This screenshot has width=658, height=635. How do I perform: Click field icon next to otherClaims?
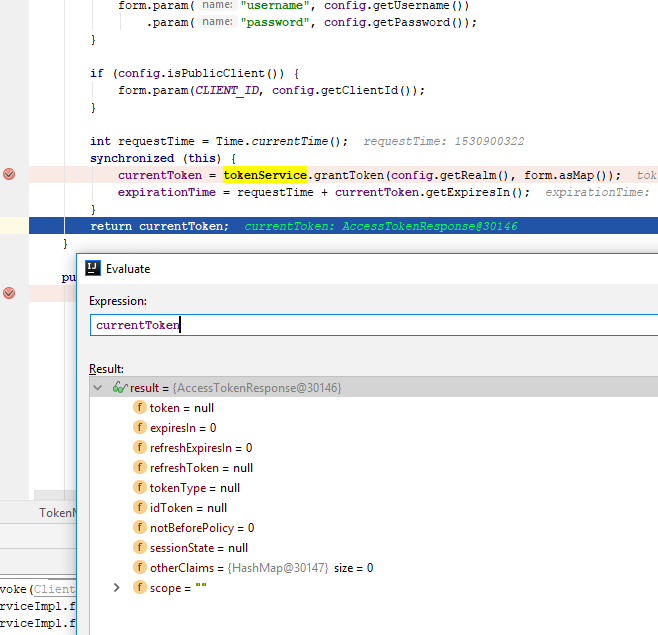[x=140, y=567]
